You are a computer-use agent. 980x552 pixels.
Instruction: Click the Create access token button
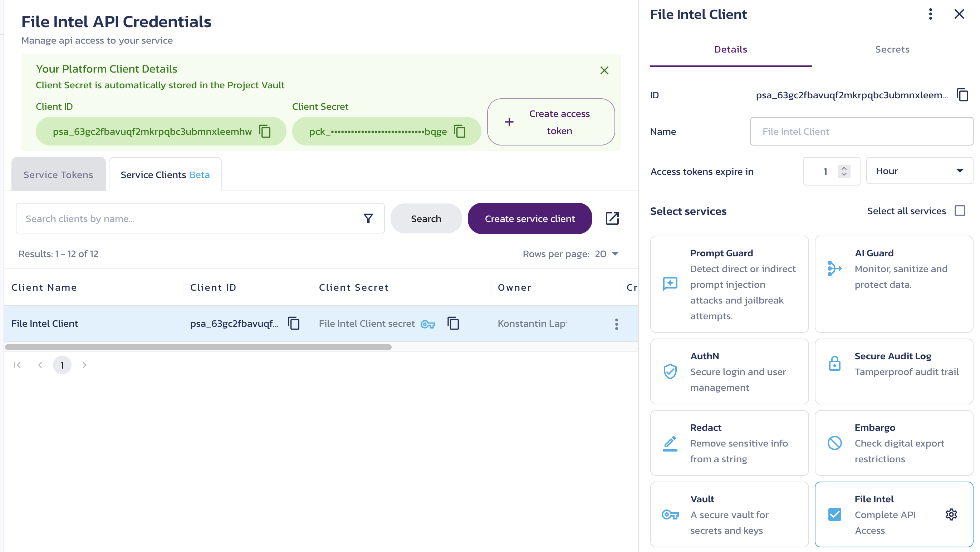click(x=550, y=122)
